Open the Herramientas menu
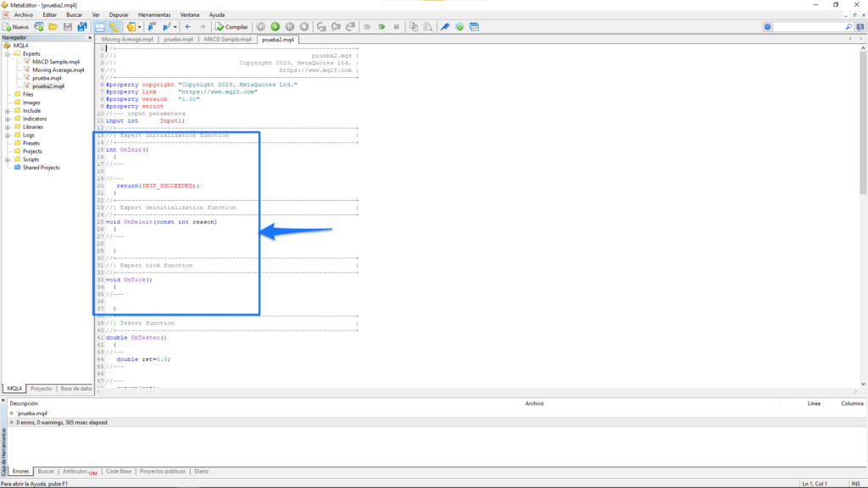Image resolution: width=868 pixels, height=488 pixels. [x=154, y=15]
